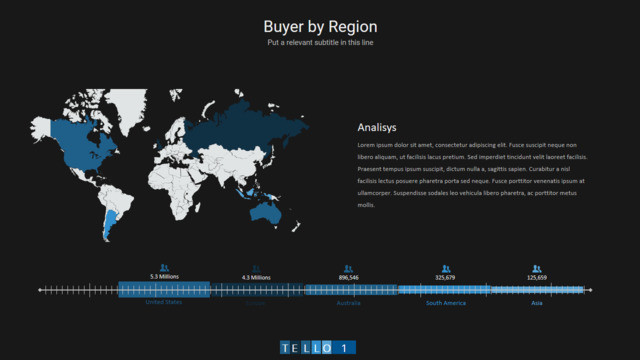Click the TELLO logo at slide bottom
Screen dimensions: 640x360
point(318,348)
